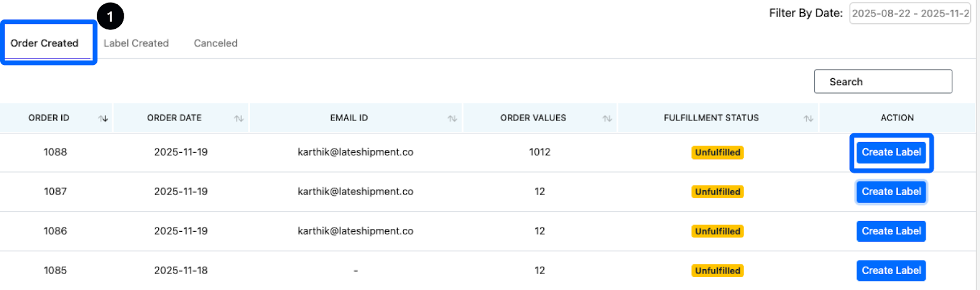Open the Order Created tab
980x290 pixels.
coord(45,43)
